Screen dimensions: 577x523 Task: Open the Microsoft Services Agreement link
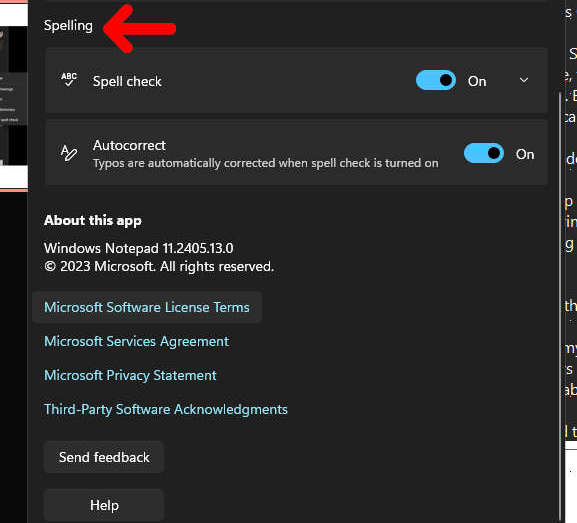pos(137,341)
